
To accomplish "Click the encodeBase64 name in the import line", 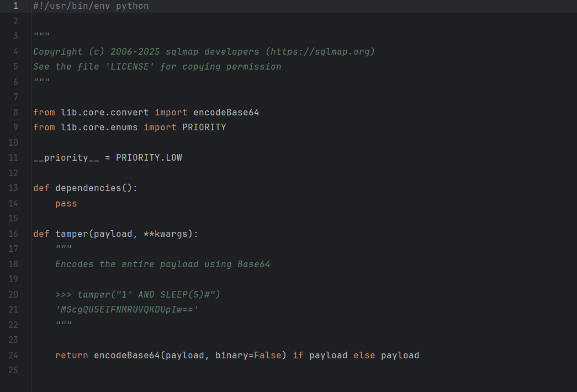I will [x=226, y=112].
